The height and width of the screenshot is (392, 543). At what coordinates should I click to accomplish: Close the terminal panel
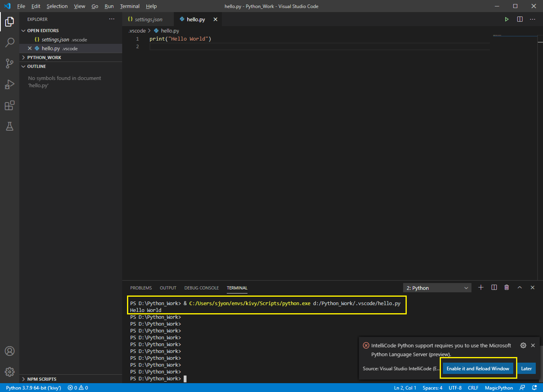pos(533,287)
